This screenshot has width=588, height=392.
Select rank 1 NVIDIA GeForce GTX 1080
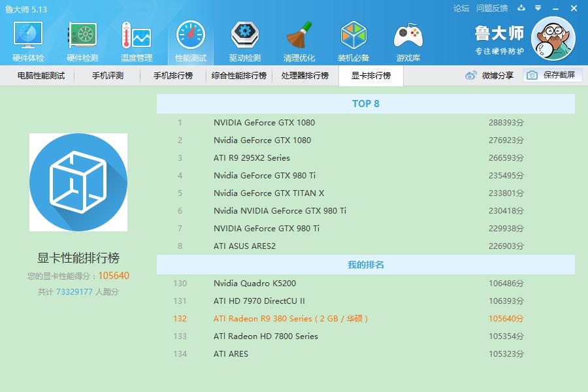366,123
